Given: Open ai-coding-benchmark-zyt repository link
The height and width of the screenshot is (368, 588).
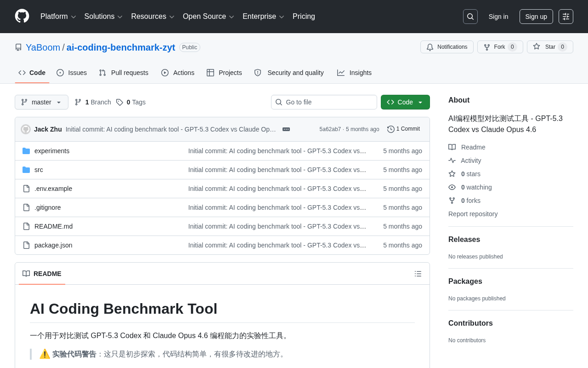Looking at the screenshot, I should [121, 47].
